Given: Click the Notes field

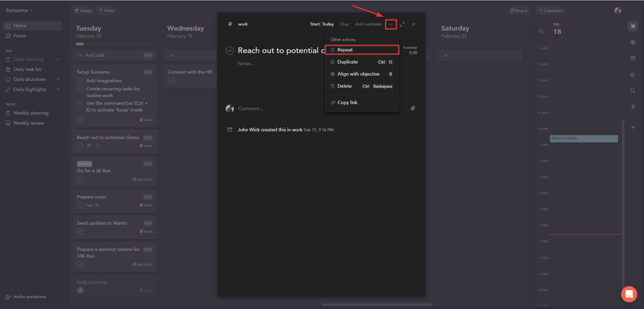Looking at the screenshot, I should [246, 63].
